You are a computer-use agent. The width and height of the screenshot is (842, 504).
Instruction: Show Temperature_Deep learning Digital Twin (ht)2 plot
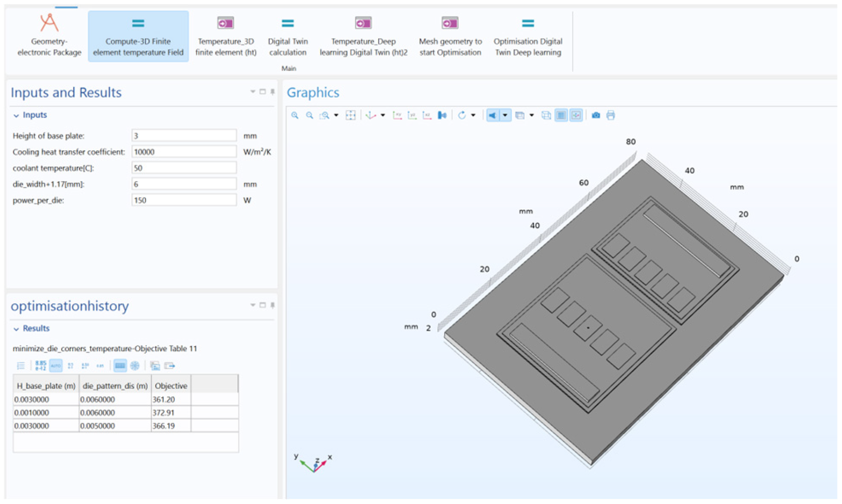click(363, 35)
